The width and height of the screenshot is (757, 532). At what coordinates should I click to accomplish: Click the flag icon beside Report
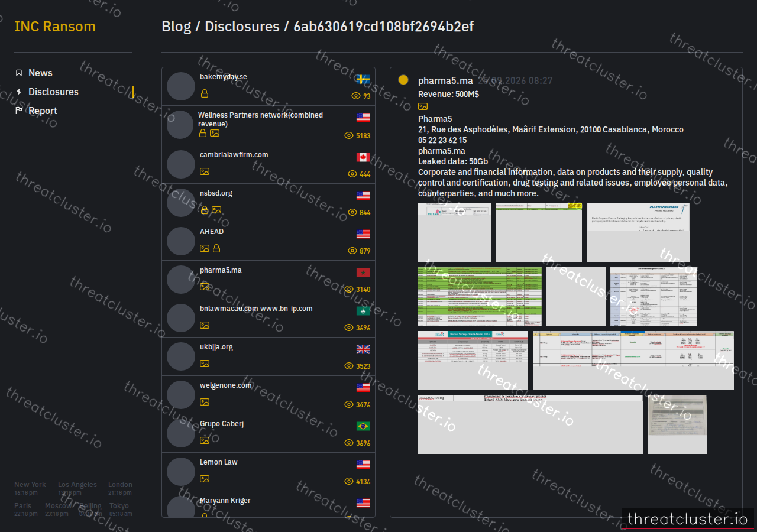click(19, 111)
